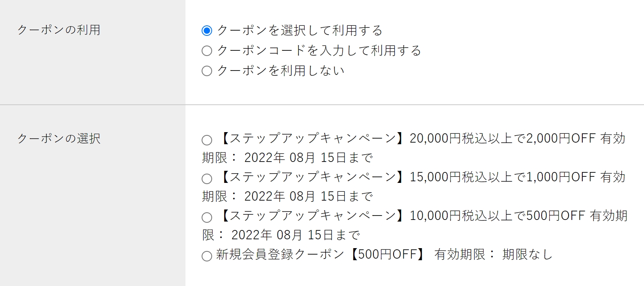Select the 1,000円OFF coupon radio button
Screen dimensions: 644x286
tap(207, 179)
